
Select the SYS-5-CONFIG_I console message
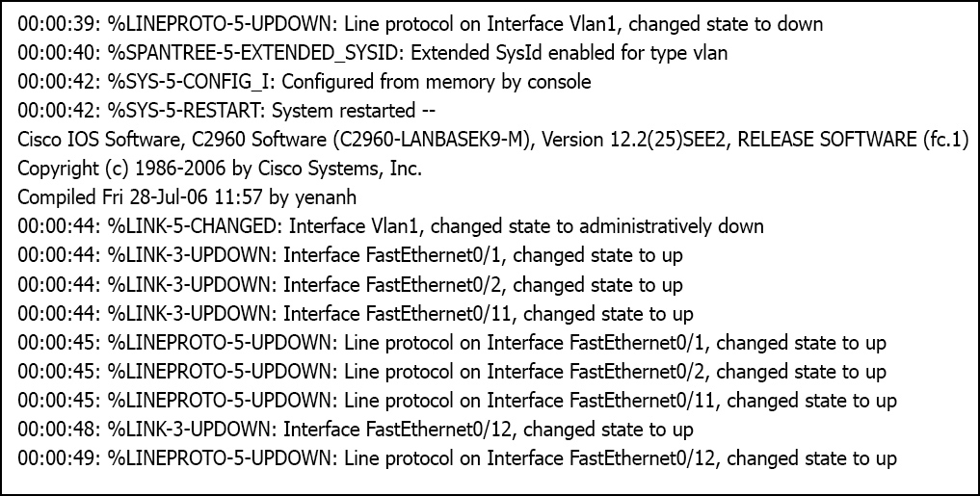point(304,82)
